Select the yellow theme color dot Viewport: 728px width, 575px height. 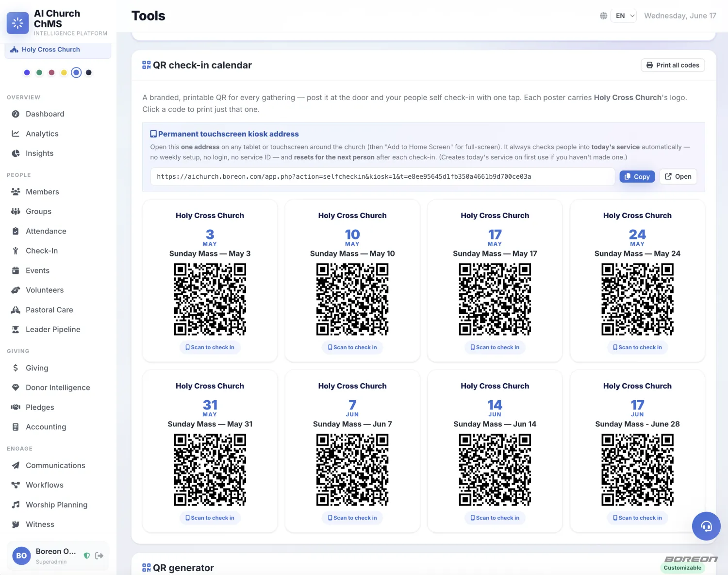click(64, 72)
